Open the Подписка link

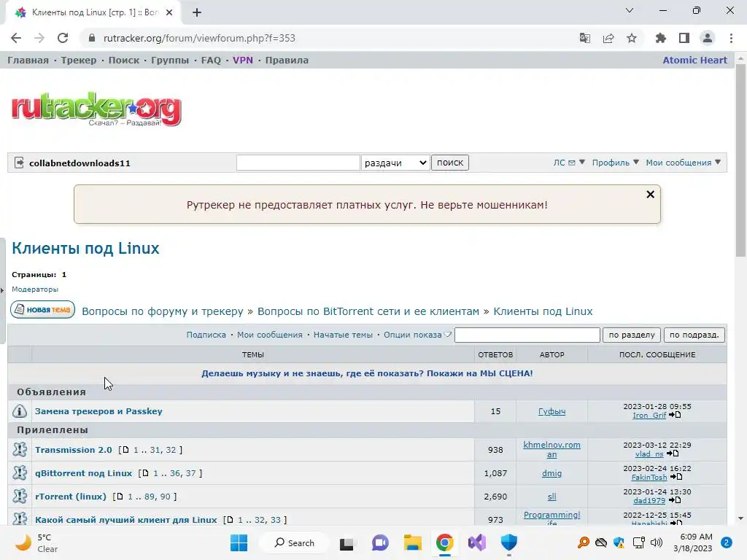pyautogui.click(x=206, y=335)
